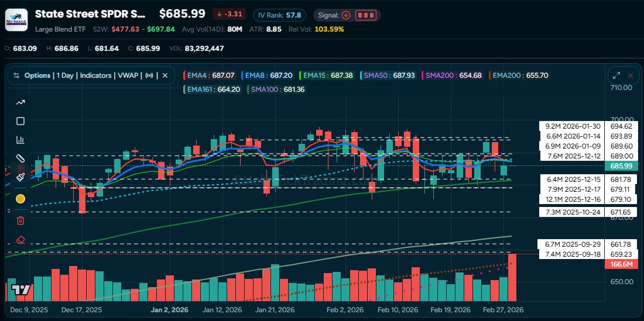Expand chart to fullscreen with arrows icon
Viewport: 644px width, 321px height.
click(616, 75)
